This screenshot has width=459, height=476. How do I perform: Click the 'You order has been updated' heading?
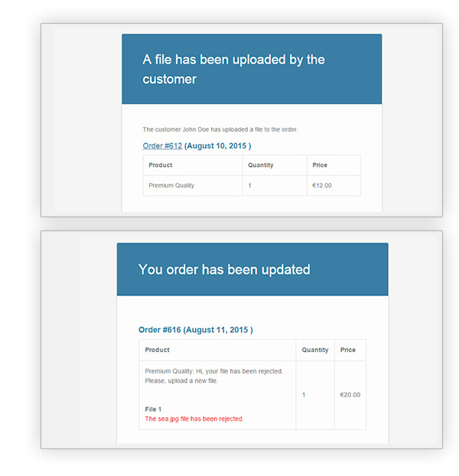tap(224, 269)
